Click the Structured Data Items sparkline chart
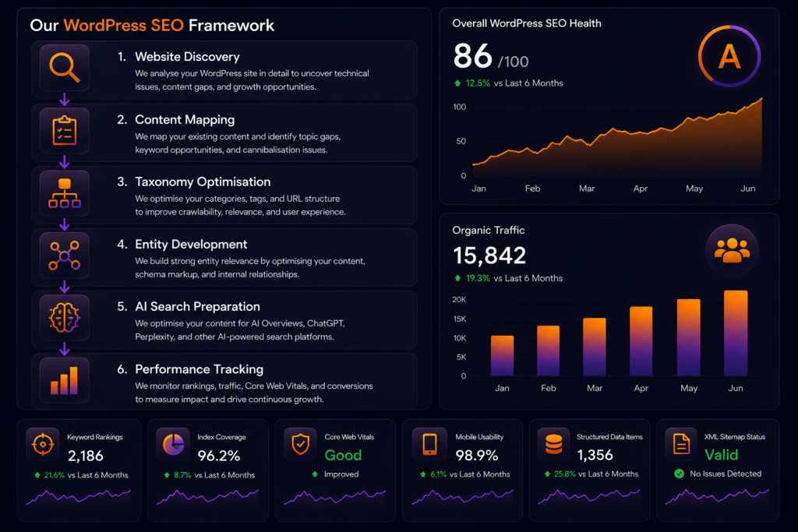This screenshot has width=798, height=532. point(589,496)
